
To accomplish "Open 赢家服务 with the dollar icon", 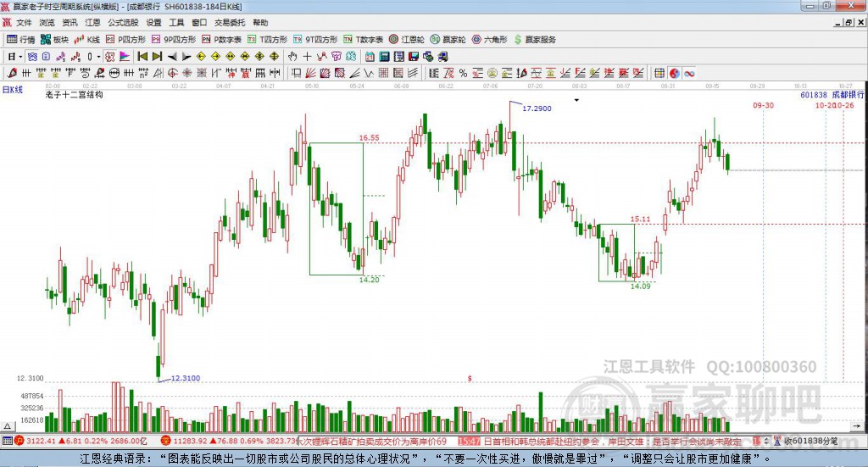I will 535,39.
